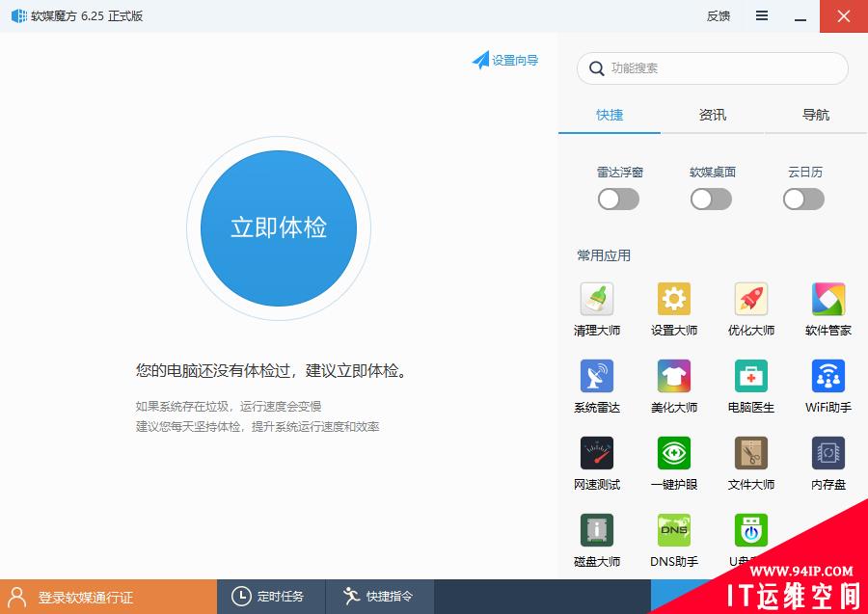Open DNS助手 app
The width and height of the screenshot is (868, 614).
[x=674, y=540]
